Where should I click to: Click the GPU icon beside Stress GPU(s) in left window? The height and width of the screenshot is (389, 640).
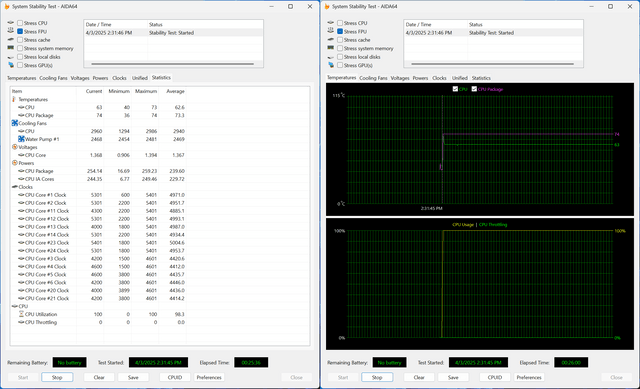point(11,65)
